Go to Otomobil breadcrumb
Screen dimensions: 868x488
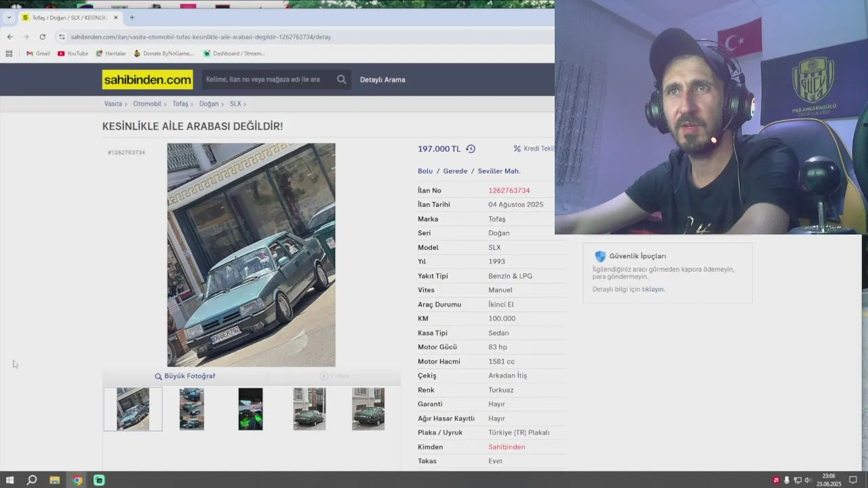pyautogui.click(x=147, y=104)
